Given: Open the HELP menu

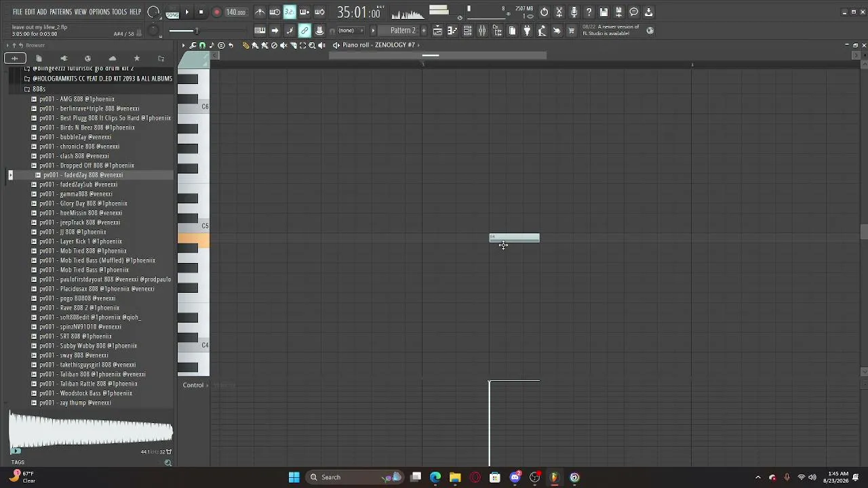Looking at the screenshot, I should pyautogui.click(x=135, y=12).
